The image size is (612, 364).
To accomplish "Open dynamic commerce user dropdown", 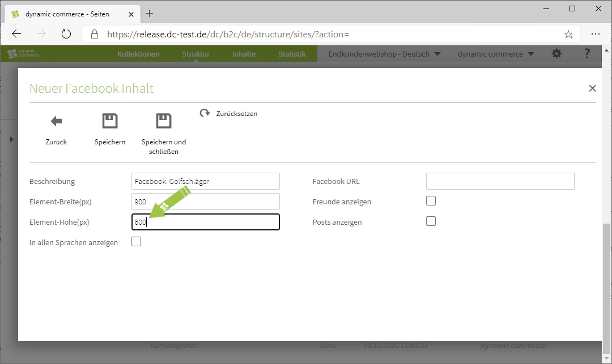I will coord(496,54).
